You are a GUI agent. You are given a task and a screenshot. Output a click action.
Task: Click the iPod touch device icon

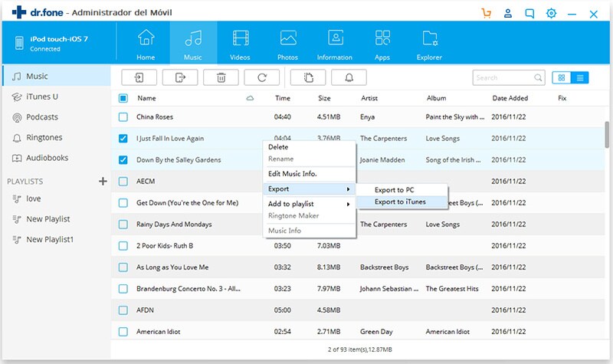tap(19, 43)
